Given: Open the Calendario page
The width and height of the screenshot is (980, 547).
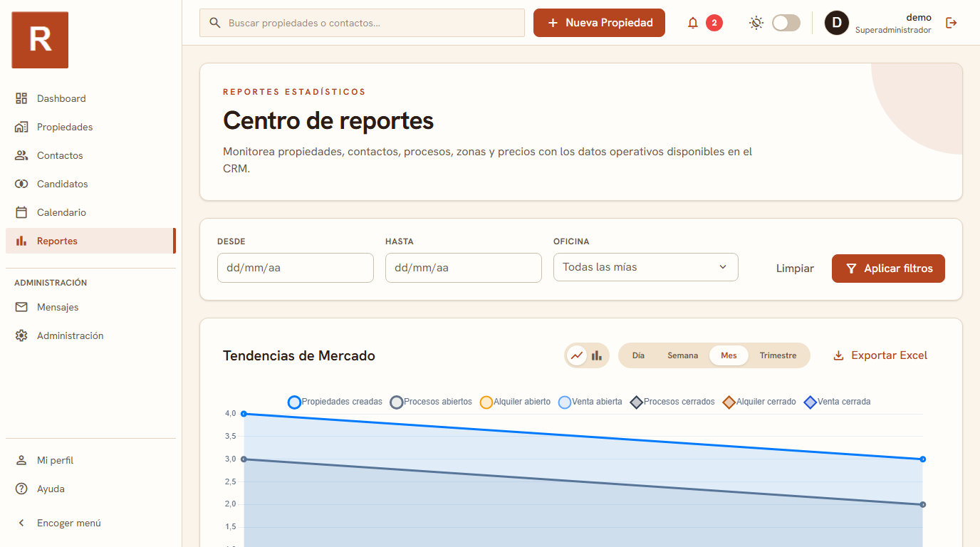Looking at the screenshot, I should (x=90, y=212).
